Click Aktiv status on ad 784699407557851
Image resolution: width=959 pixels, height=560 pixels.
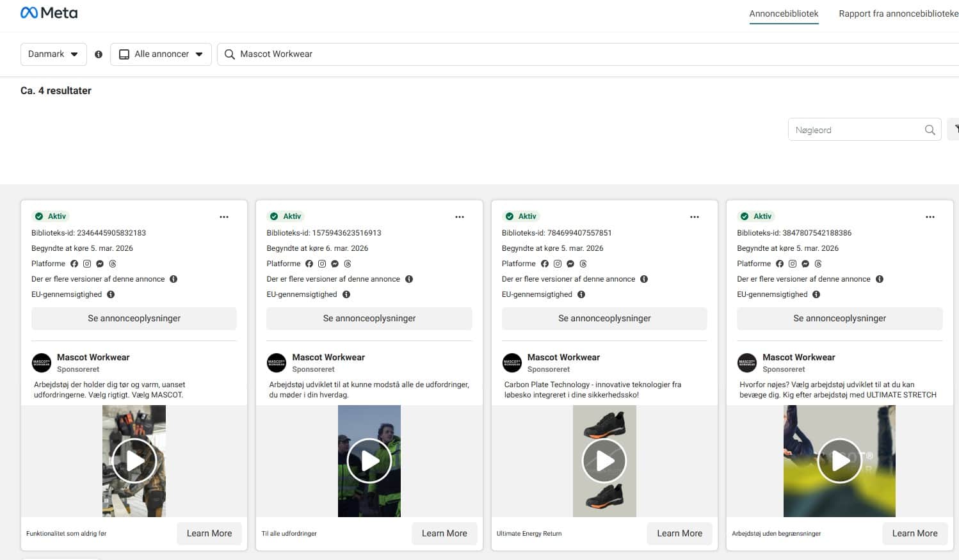coord(521,216)
